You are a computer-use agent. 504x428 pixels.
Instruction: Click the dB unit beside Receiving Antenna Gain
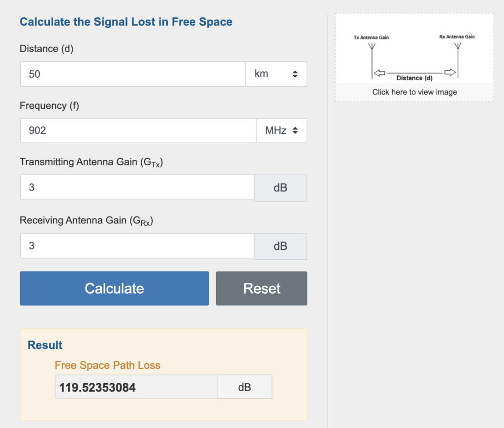pyautogui.click(x=281, y=246)
